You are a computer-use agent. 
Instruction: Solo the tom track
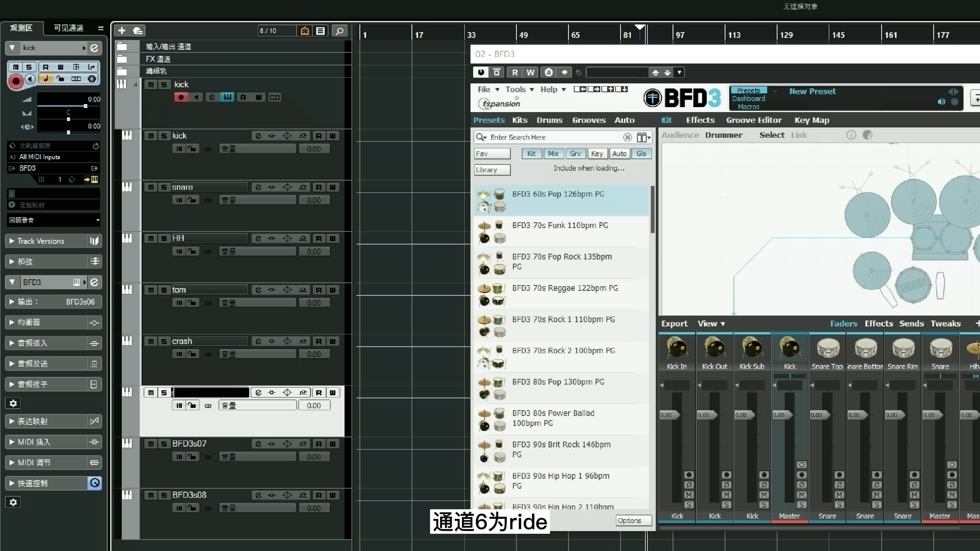point(164,290)
